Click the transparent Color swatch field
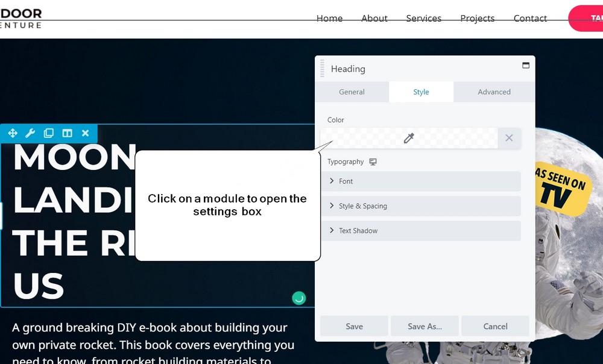603x364 pixels. click(362, 138)
